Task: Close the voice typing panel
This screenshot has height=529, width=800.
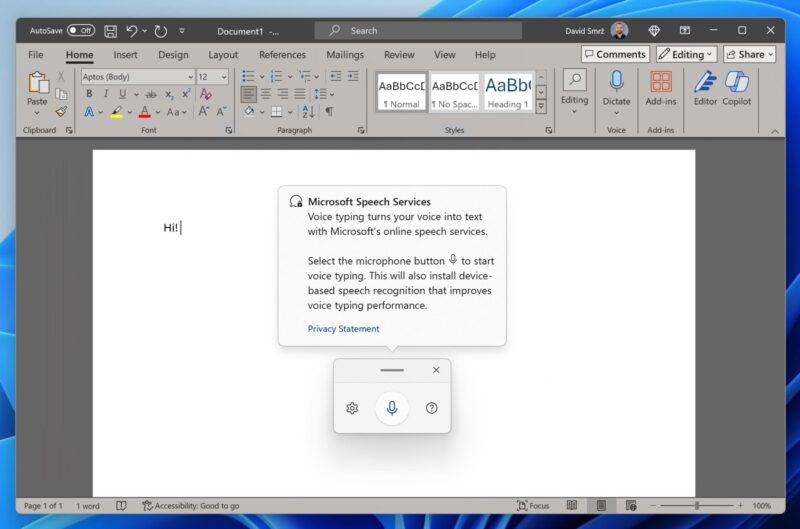Action: click(436, 370)
